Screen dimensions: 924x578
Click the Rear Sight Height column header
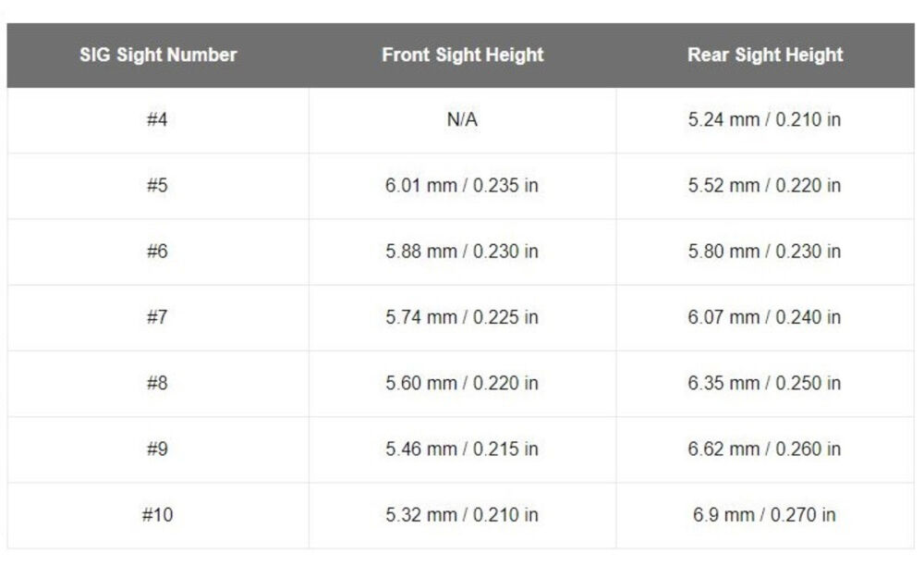point(764,55)
